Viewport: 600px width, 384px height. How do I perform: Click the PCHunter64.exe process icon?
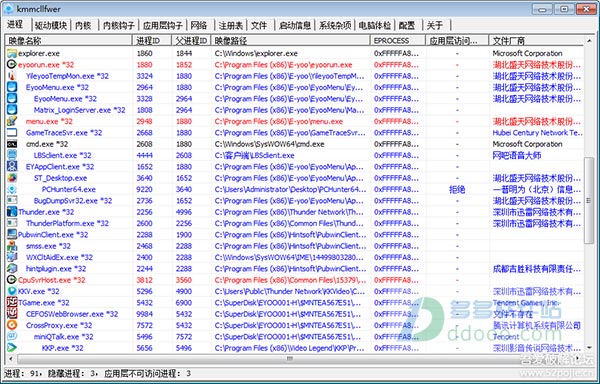pyautogui.click(x=12, y=189)
